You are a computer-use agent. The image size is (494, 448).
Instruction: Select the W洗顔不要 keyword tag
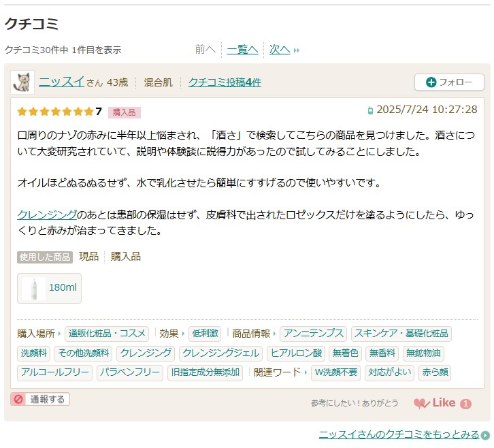(335, 373)
